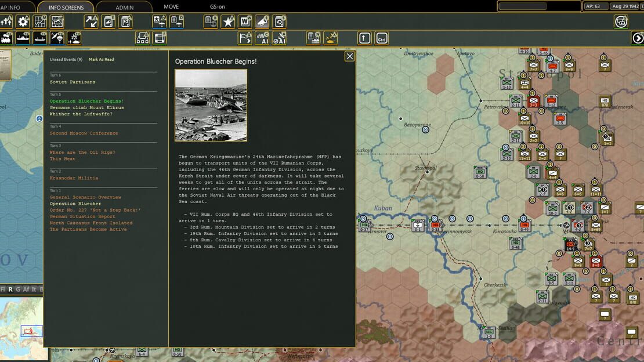Click the AI air directive icon
Screen dimensions: 644x362
279,38
